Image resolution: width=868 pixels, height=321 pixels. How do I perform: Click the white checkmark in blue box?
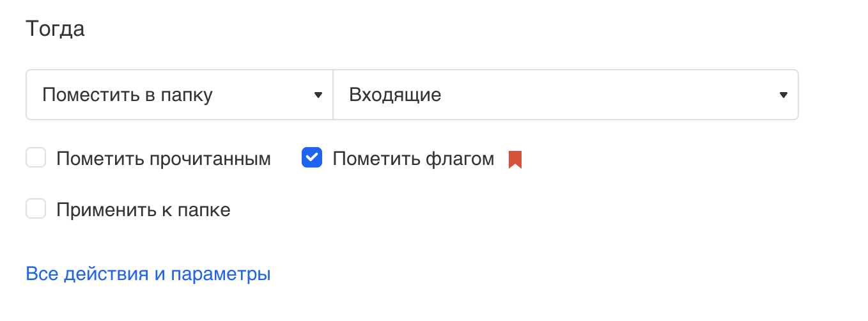point(311,157)
